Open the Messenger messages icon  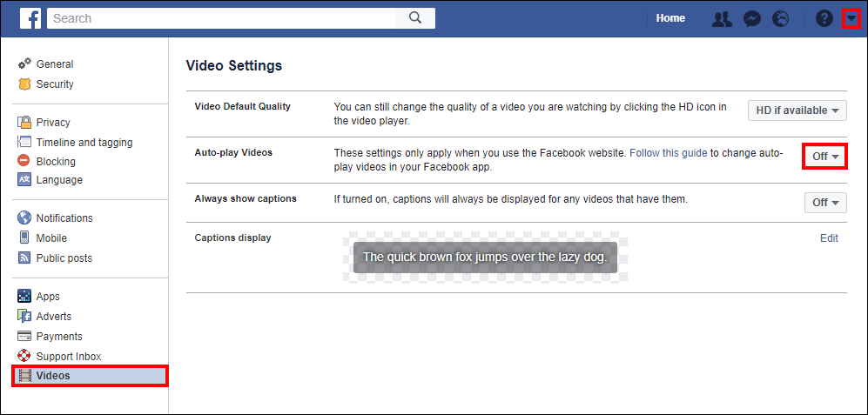coord(751,19)
